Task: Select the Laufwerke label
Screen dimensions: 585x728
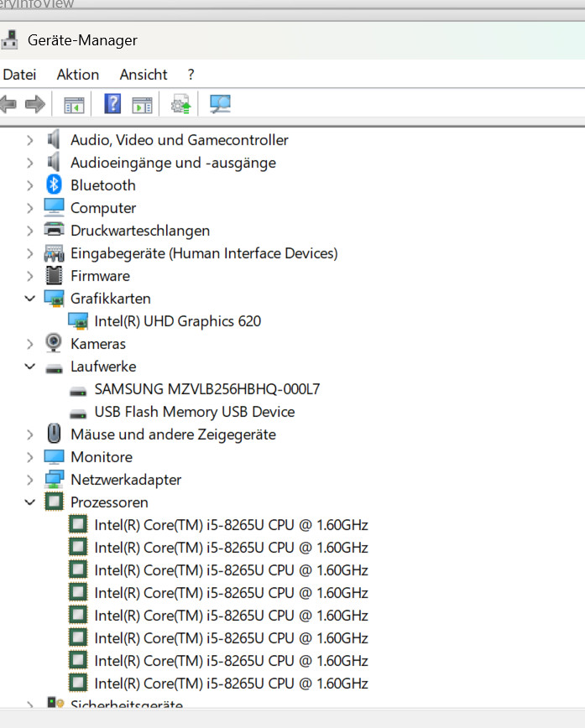Action: click(103, 367)
